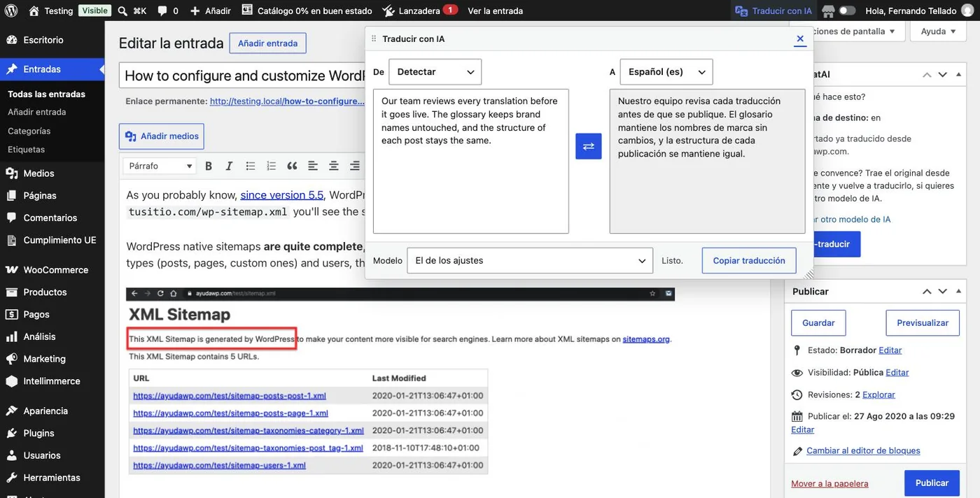
Task: Click into the English source text area
Action: [471, 161]
